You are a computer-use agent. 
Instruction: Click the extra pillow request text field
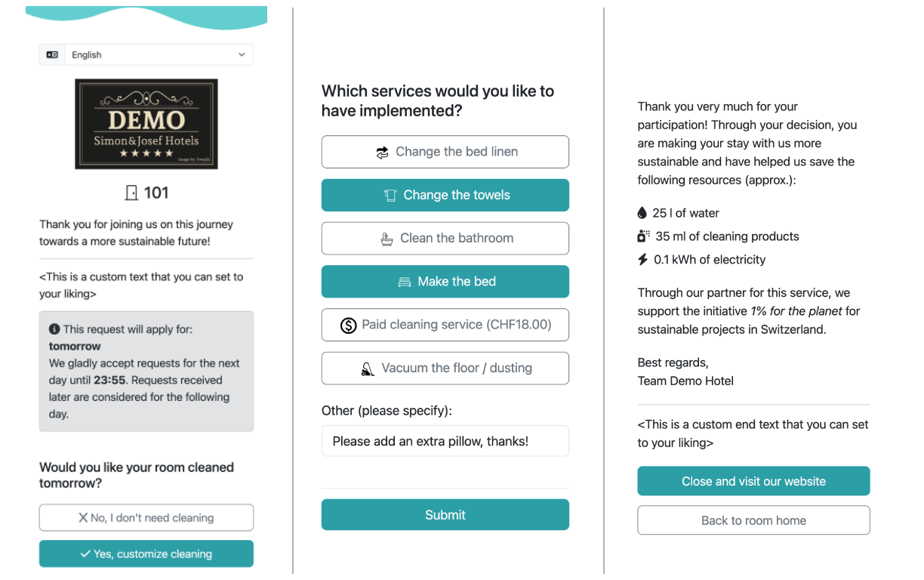(445, 440)
